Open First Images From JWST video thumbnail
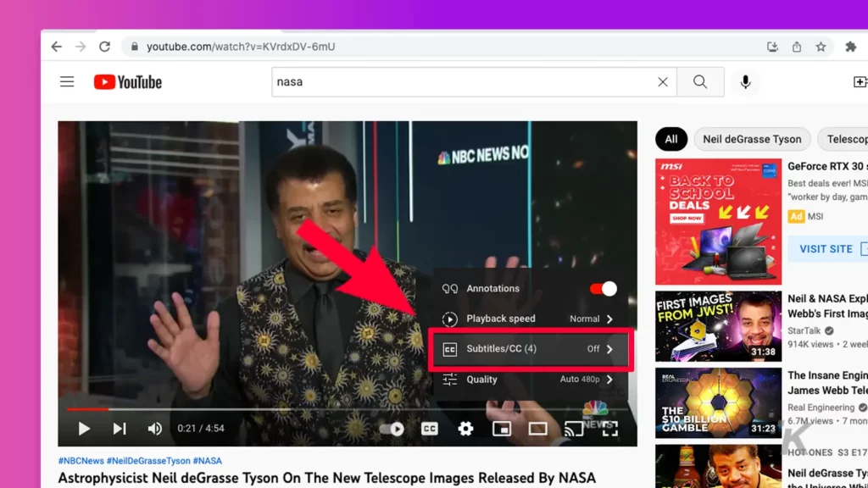This screenshot has height=488, width=868. pyautogui.click(x=719, y=326)
